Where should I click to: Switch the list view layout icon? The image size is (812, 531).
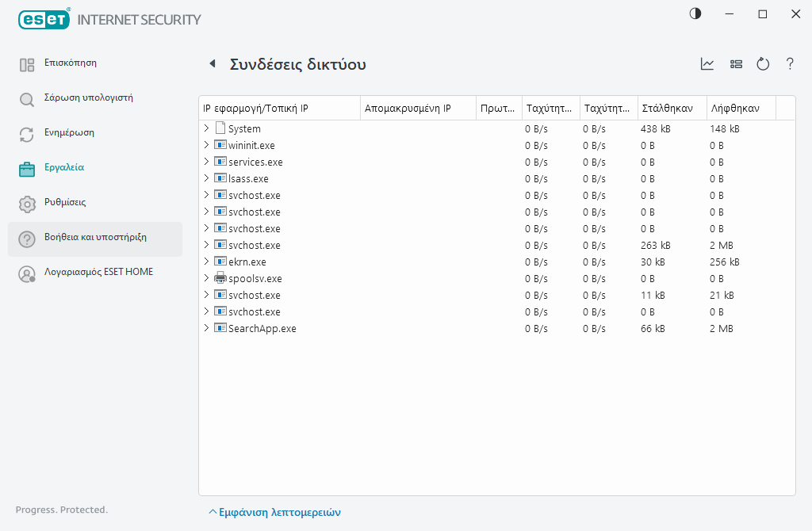(x=736, y=64)
